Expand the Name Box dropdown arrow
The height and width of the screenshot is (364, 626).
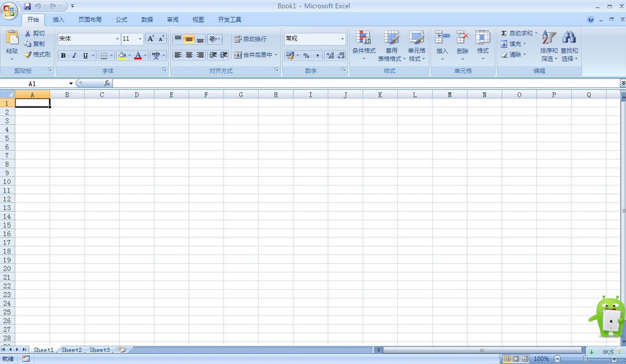pyautogui.click(x=70, y=84)
